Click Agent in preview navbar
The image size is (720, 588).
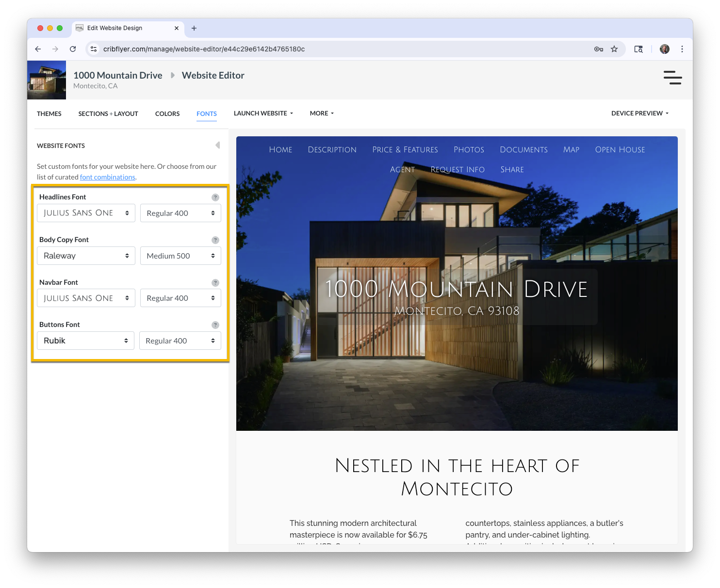(x=403, y=169)
